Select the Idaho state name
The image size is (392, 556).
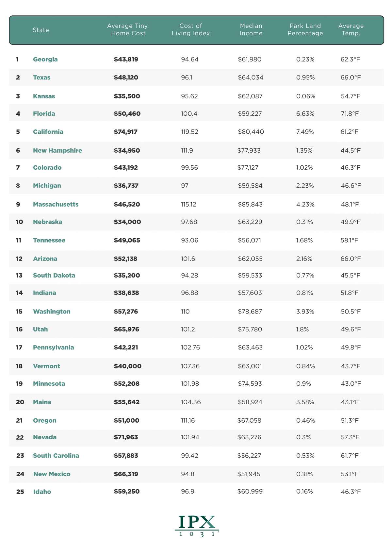(42, 492)
